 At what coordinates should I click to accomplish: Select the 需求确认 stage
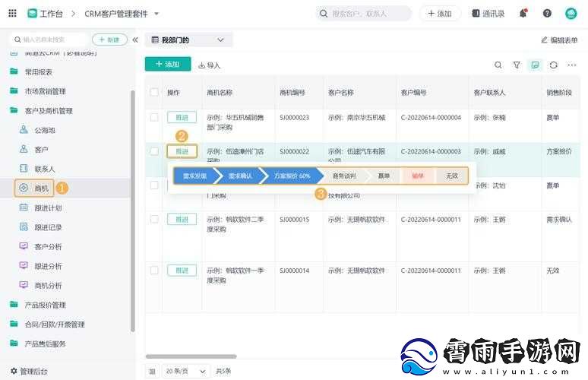coord(240,176)
